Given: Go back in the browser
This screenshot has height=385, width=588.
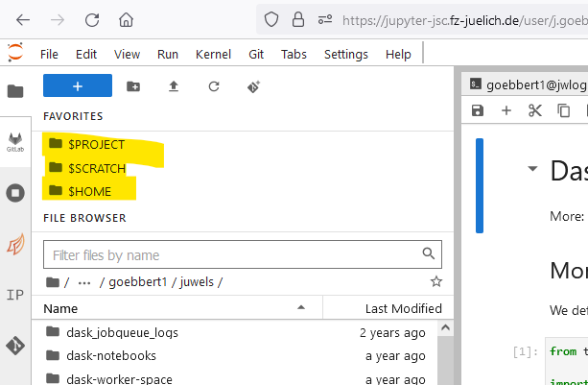Looking at the screenshot, I should (x=23, y=20).
